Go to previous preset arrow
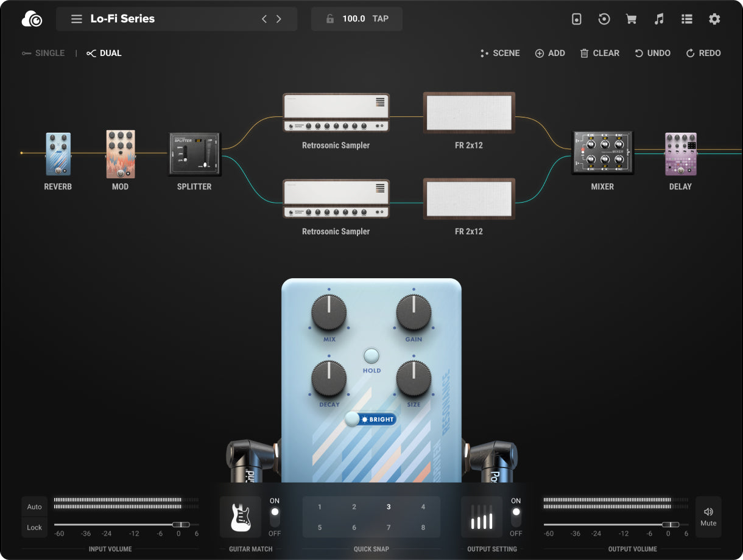Viewport: 743px width, 560px height. click(264, 19)
